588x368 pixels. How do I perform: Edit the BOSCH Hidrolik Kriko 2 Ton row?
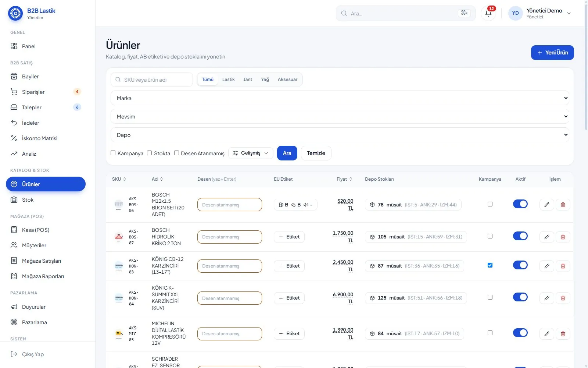point(546,237)
